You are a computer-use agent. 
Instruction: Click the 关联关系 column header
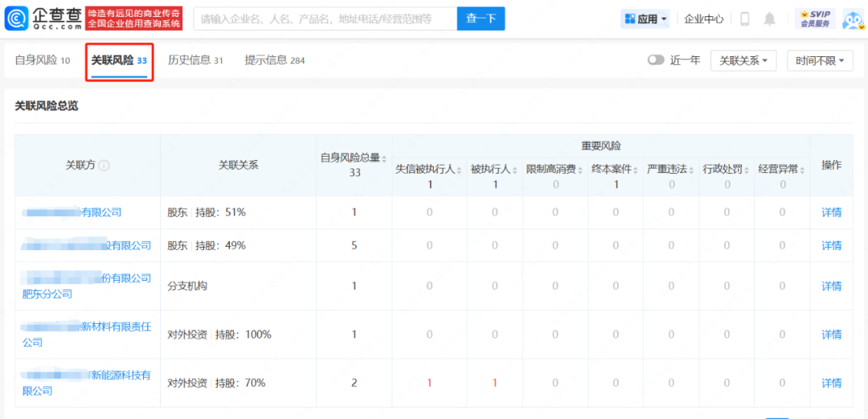pyautogui.click(x=238, y=165)
